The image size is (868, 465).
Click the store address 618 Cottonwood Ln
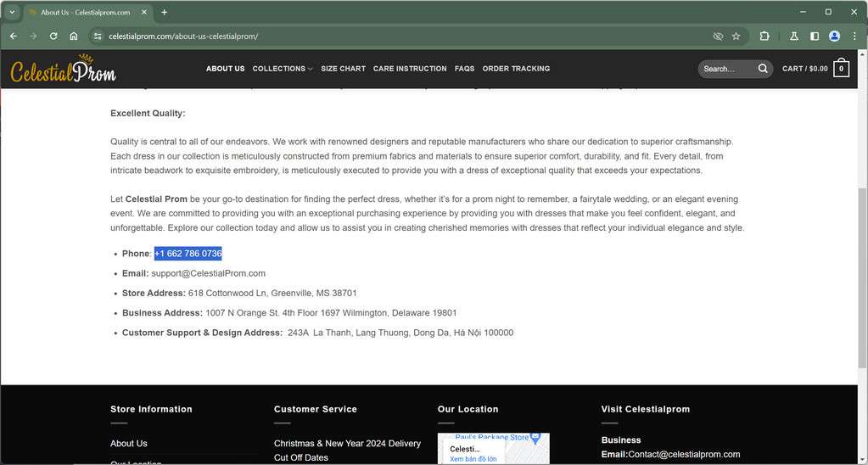point(272,293)
